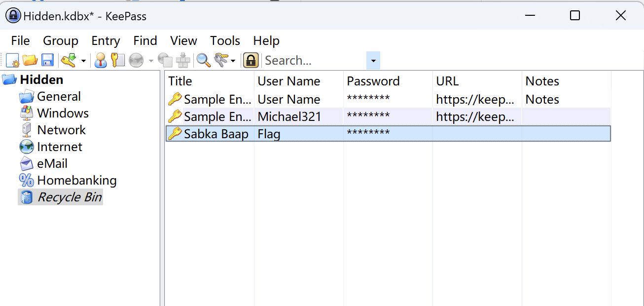Copy password using the key-and-note icon
Image resolution: width=644 pixels, height=306 pixels.
click(118, 60)
